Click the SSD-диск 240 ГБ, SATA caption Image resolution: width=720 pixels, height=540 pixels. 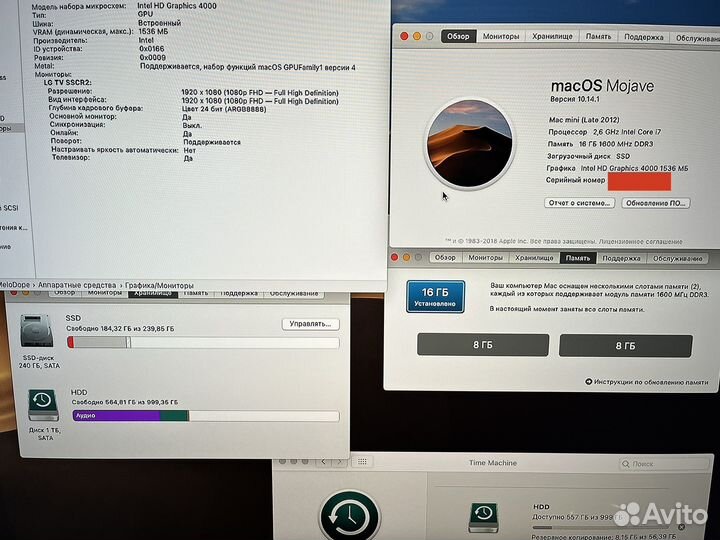coord(39,361)
